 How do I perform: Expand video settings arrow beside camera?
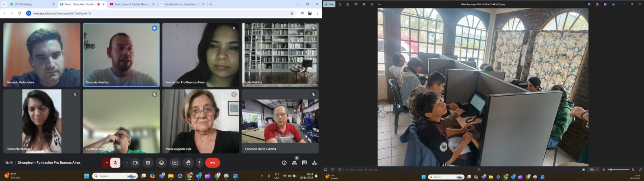tap(127, 163)
